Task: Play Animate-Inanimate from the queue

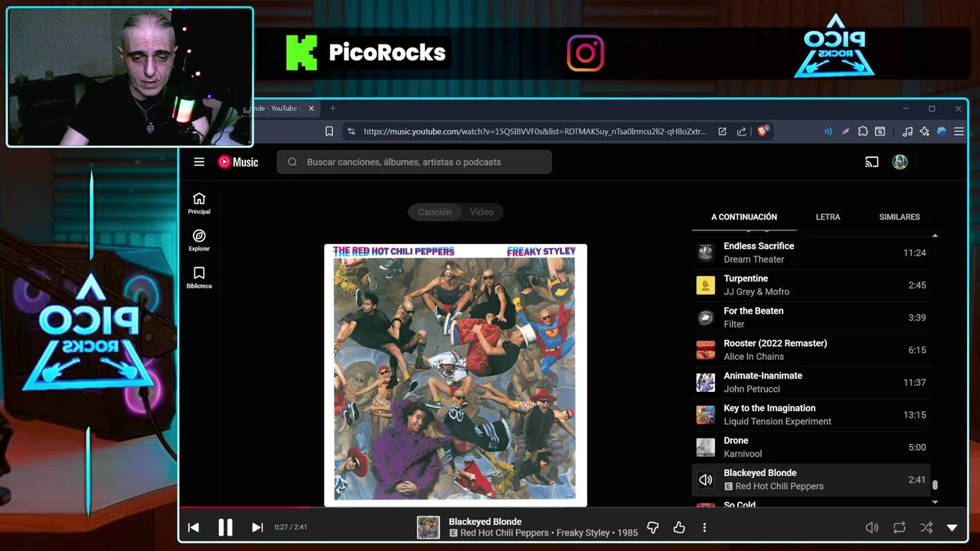Action: [812, 382]
